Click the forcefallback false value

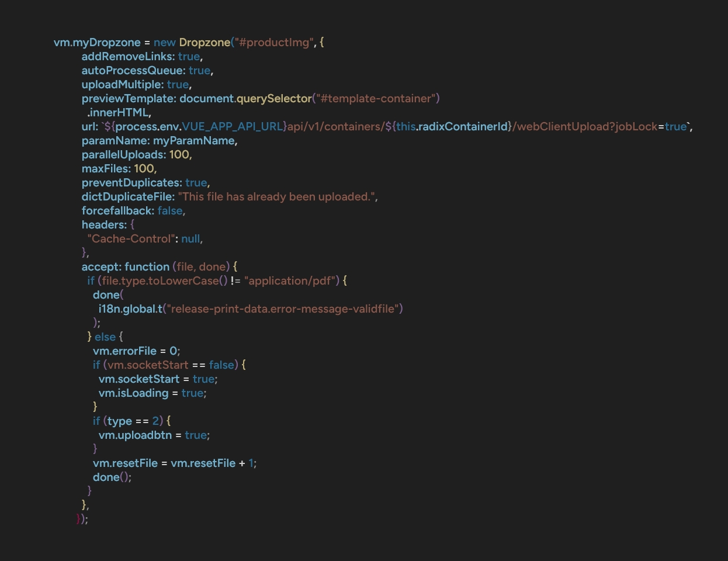[x=169, y=211]
